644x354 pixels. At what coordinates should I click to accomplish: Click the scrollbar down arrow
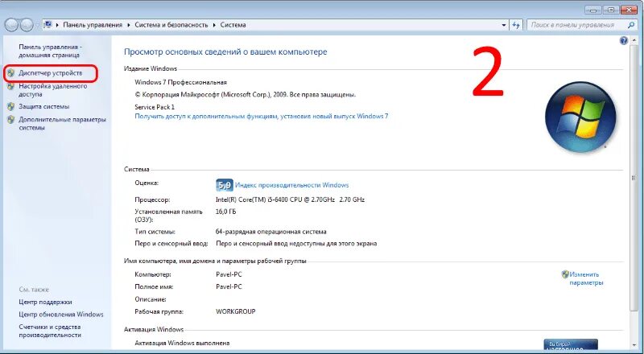(633, 345)
